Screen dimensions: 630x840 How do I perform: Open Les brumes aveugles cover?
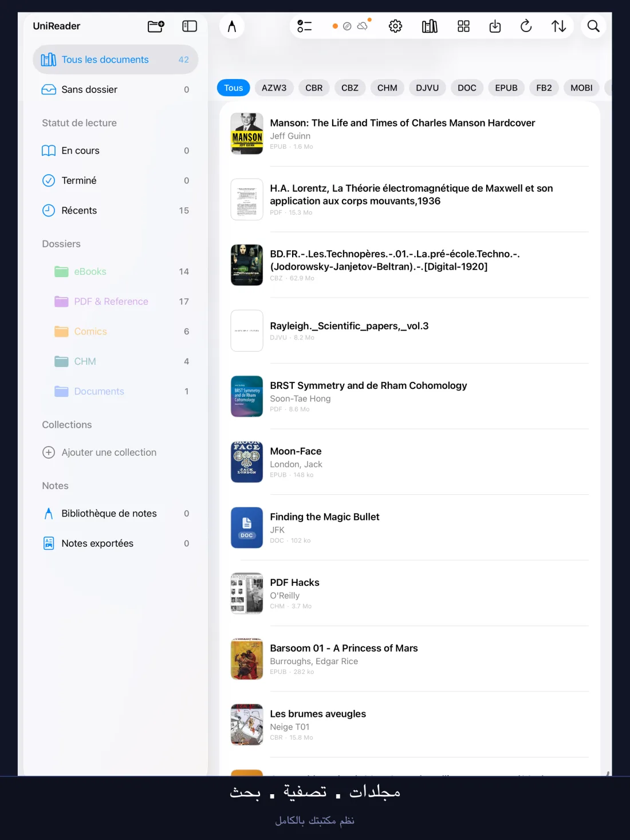(x=247, y=724)
